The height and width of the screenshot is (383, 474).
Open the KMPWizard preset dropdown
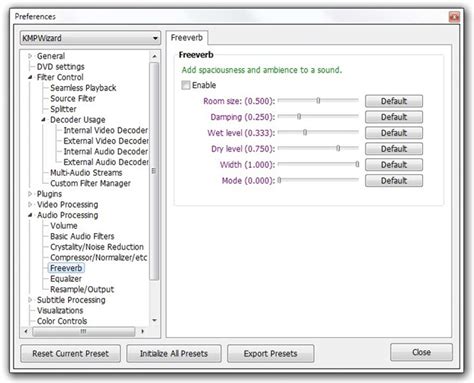(90, 38)
